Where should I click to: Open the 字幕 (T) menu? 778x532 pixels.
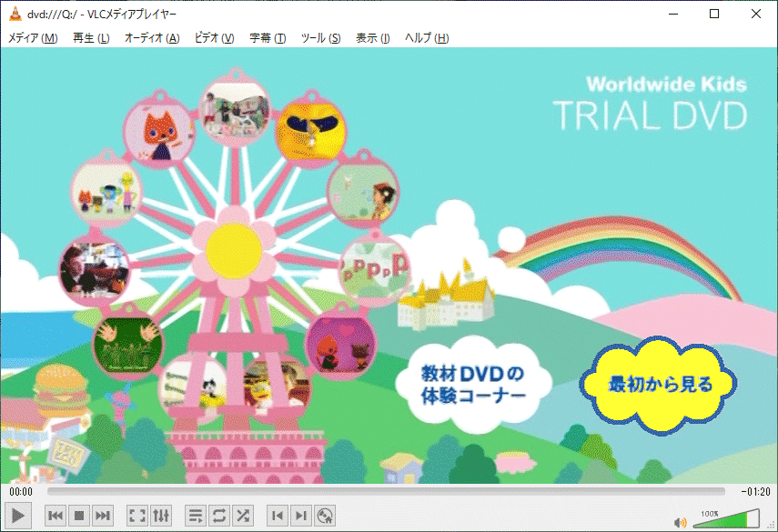click(268, 38)
